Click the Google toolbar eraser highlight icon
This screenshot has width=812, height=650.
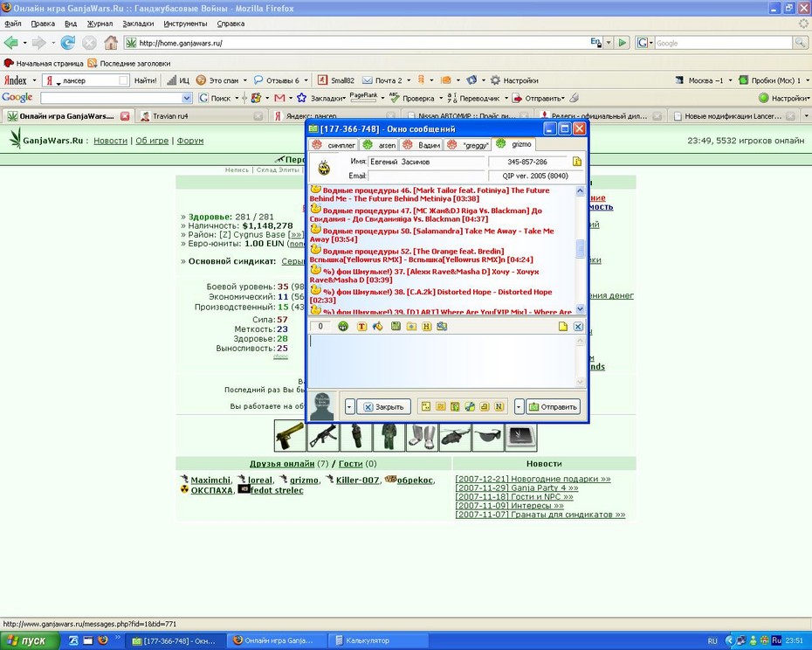574,98
